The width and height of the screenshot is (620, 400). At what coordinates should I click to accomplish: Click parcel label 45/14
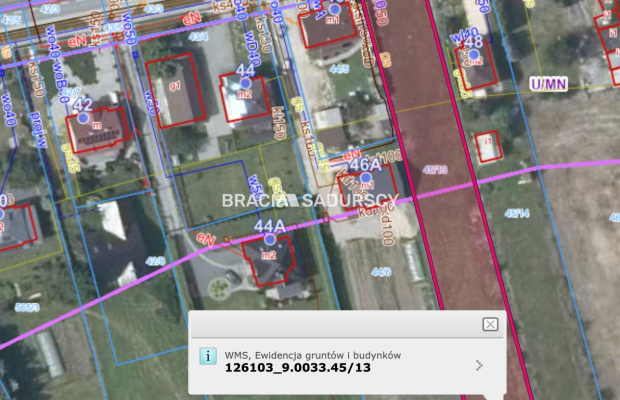[x=517, y=214]
